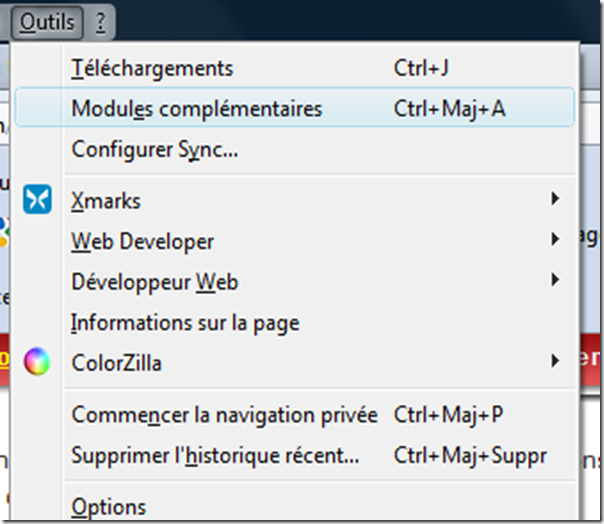604x524 pixels.
Task: Click the ColorZilla menu label
Action: click(x=116, y=362)
